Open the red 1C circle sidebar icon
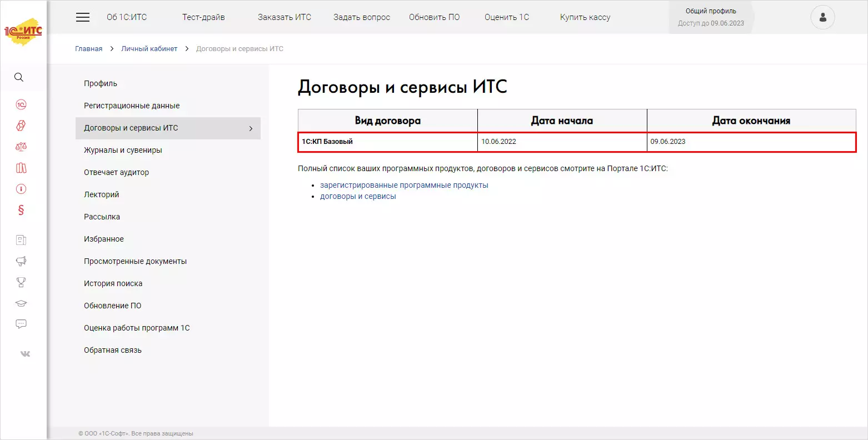The height and width of the screenshot is (440, 868). pos(21,104)
